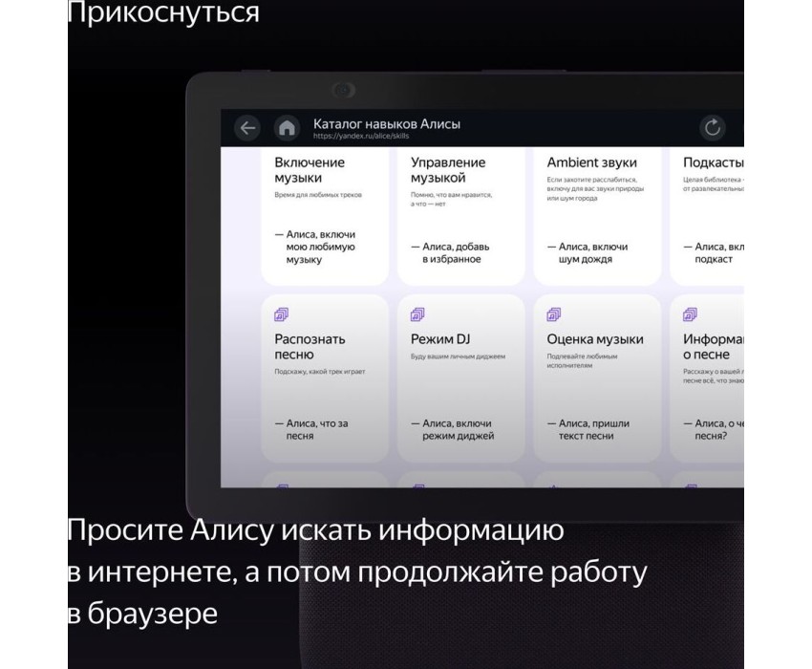The width and height of the screenshot is (812, 669).
Task: Open the browser home page icon
Action: click(287, 127)
